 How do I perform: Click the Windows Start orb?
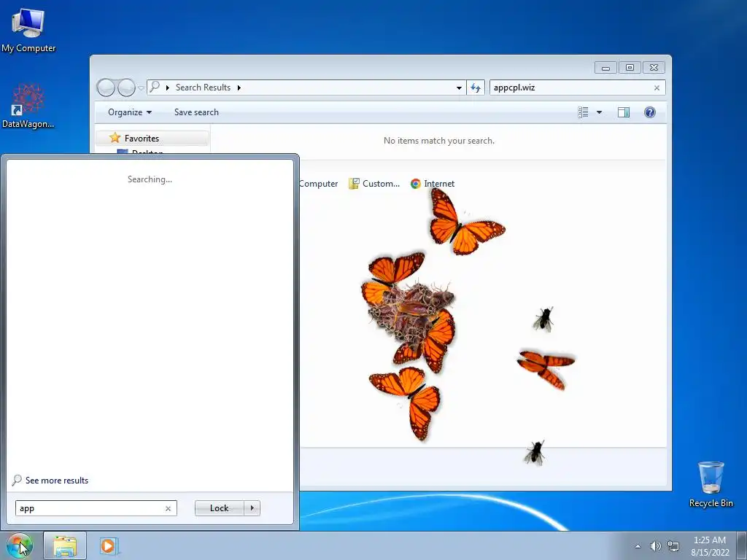[20, 545]
